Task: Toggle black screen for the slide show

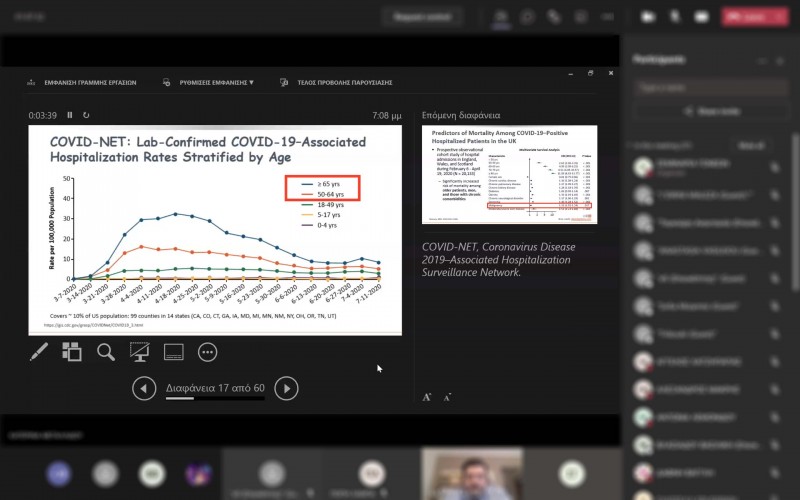Action: click(x=140, y=351)
